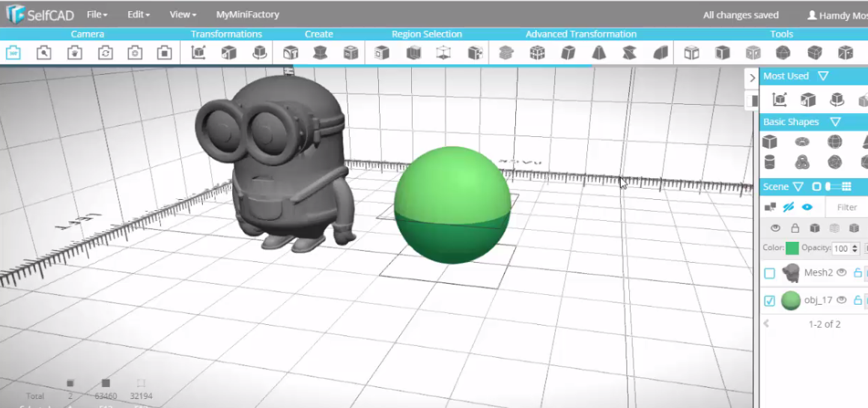This screenshot has width=868, height=408.
Task: Toggle visibility eye for obj_17
Action: click(x=842, y=300)
